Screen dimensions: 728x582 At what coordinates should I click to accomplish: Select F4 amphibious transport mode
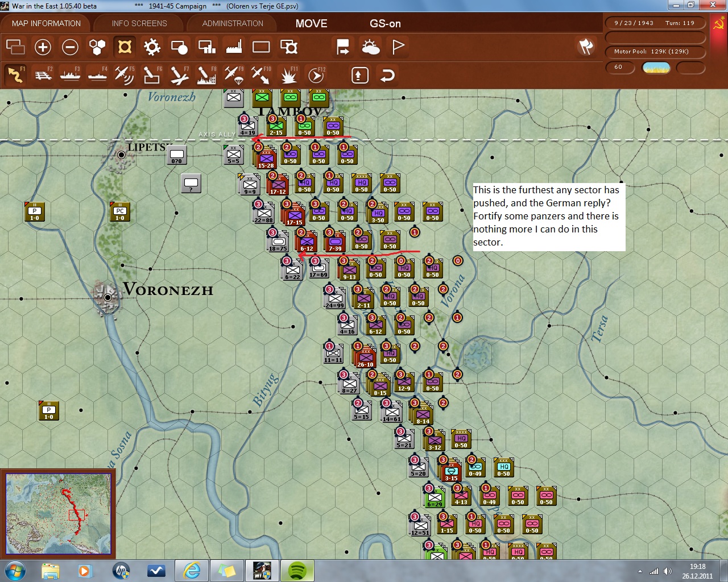pyautogui.click(x=97, y=74)
